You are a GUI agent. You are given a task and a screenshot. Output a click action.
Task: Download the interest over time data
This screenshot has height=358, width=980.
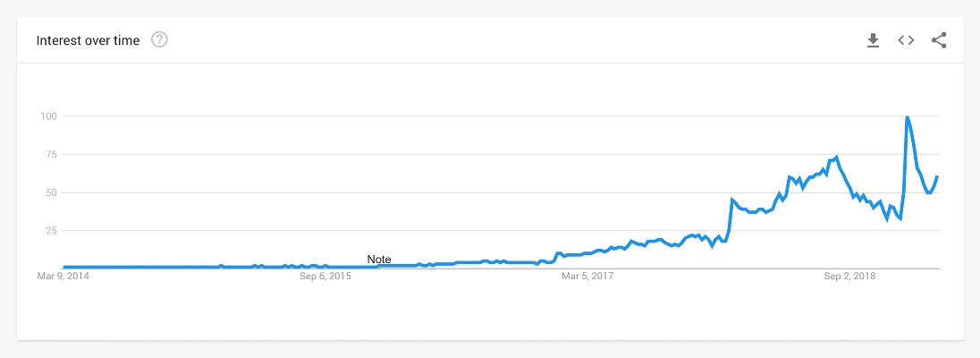874,39
